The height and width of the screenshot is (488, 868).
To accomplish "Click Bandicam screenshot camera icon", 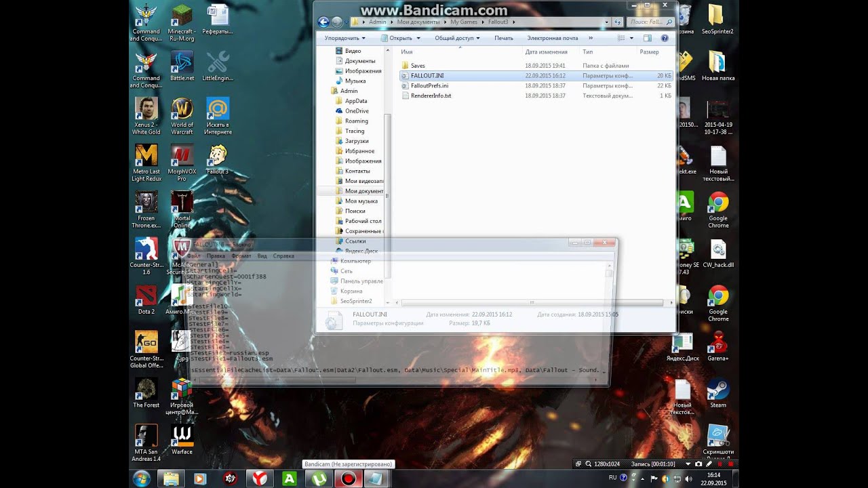I will tap(698, 464).
